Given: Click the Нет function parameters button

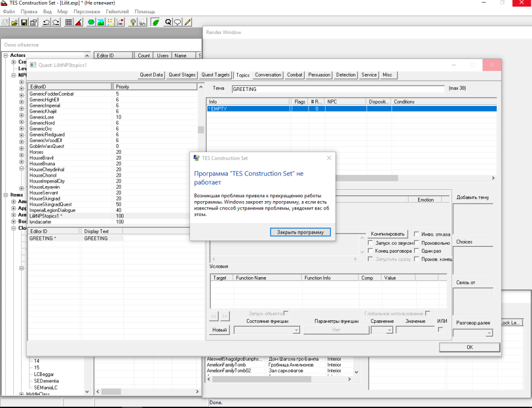Looking at the screenshot, I should click(x=336, y=330).
